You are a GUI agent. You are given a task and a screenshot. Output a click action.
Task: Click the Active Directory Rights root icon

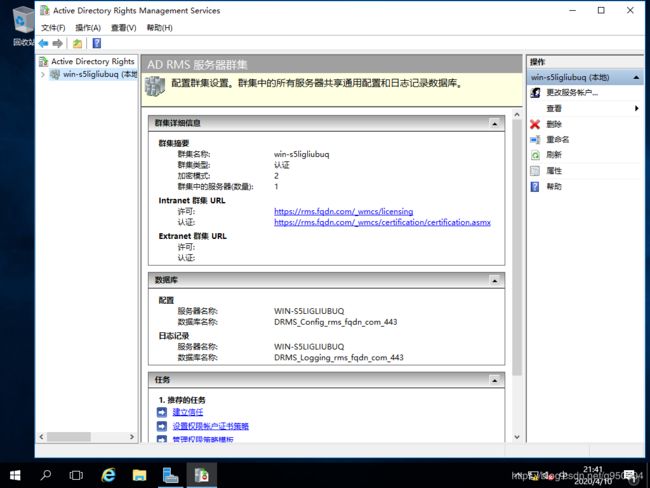coord(44,61)
